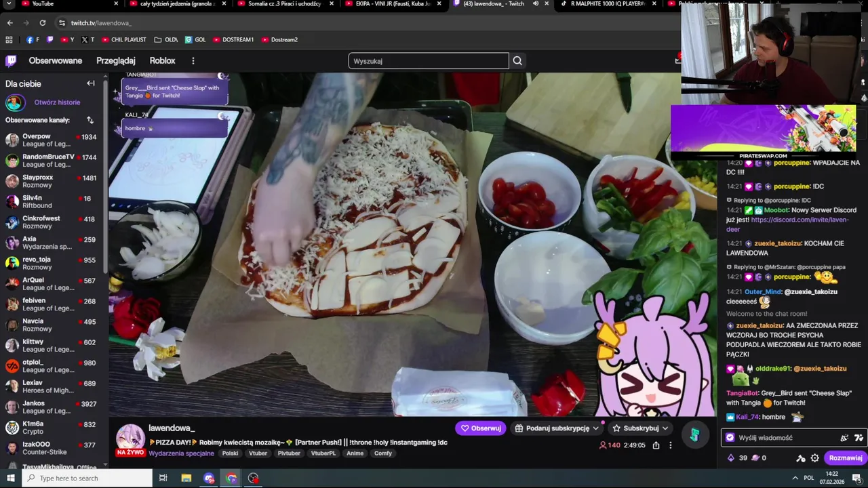
Task: Click the sort followed channels icon
Action: pyautogui.click(x=90, y=120)
